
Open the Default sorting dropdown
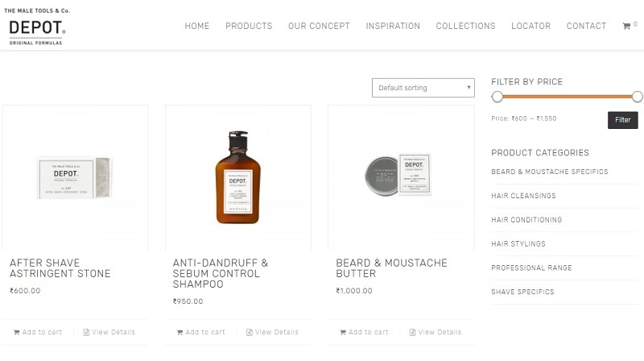click(x=423, y=88)
